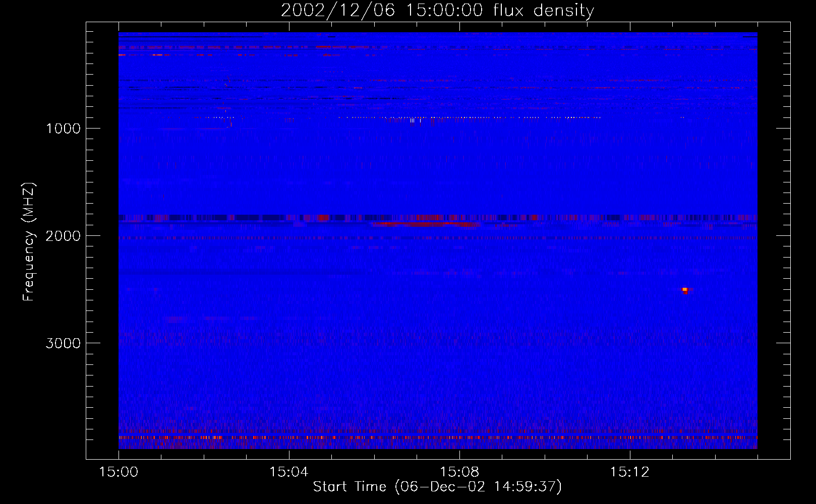Click the long red emission streak just above 2000 MHz

coord(426,224)
